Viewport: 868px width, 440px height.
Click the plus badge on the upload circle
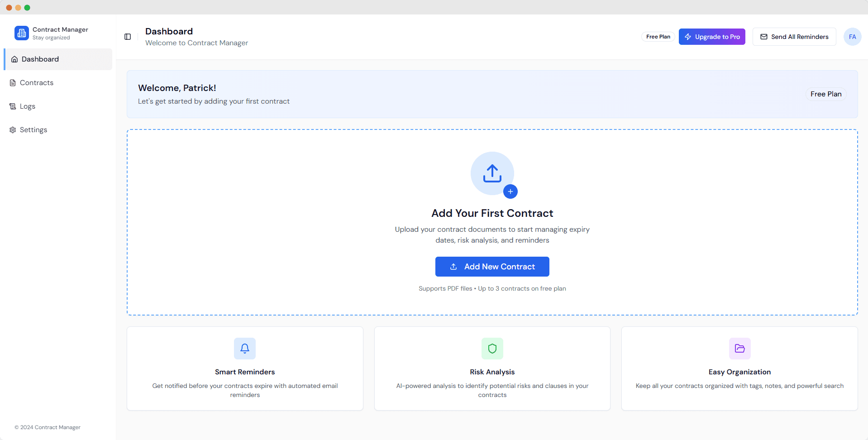(x=510, y=191)
